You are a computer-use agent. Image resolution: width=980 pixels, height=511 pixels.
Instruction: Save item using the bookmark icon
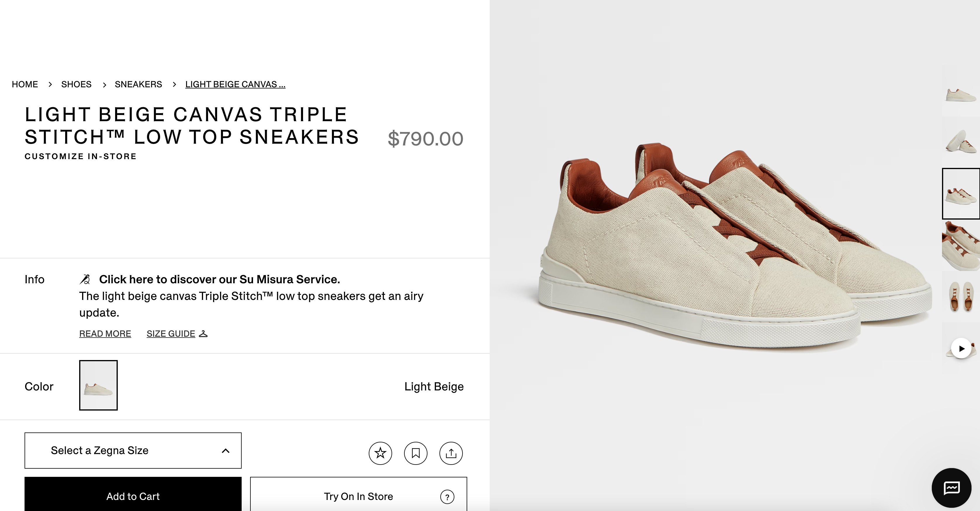point(415,453)
